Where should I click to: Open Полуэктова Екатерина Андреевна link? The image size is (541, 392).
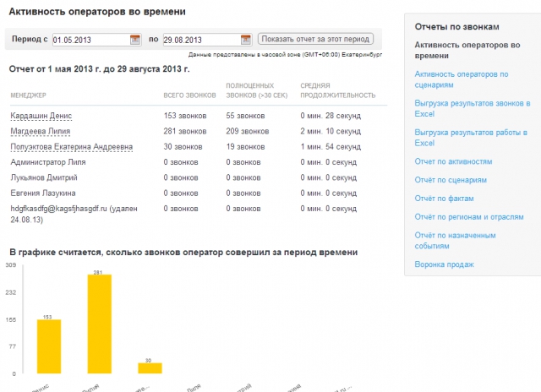[x=71, y=147]
